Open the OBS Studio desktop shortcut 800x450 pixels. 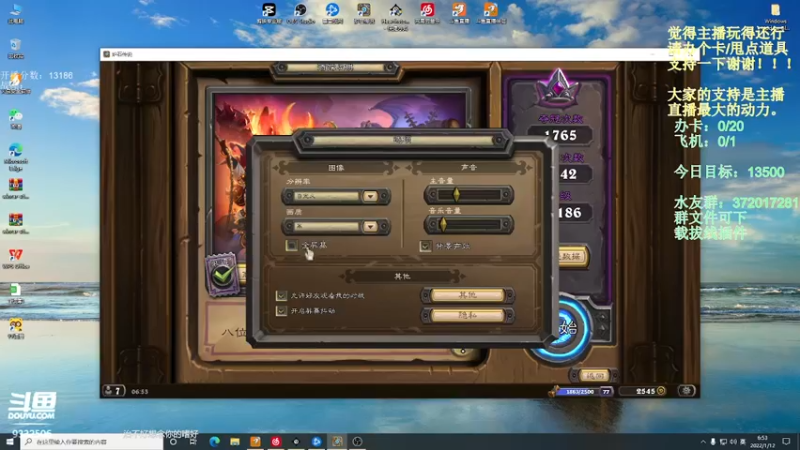pyautogui.click(x=301, y=13)
